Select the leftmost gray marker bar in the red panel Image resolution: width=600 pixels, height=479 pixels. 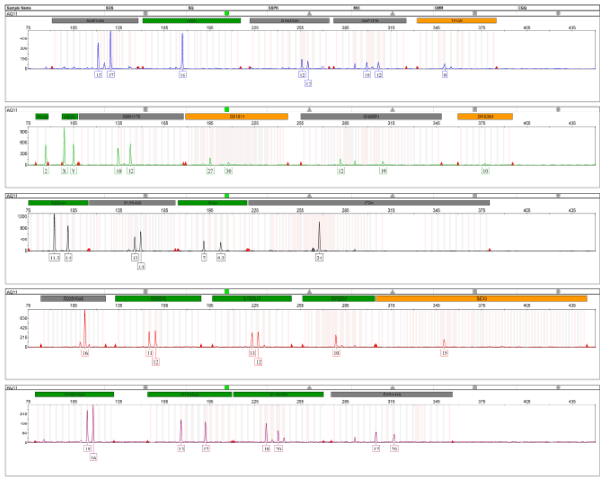(73, 298)
